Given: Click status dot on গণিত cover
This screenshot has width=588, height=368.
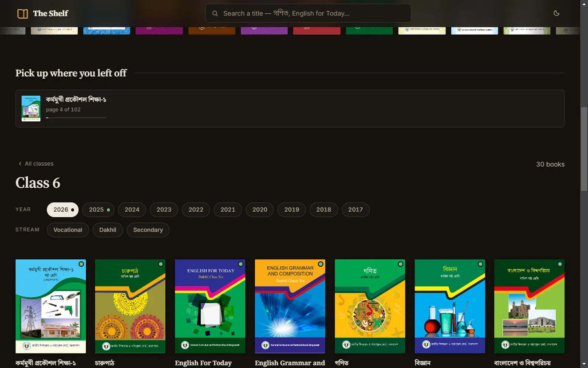Looking at the screenshot, I should 401,264.
